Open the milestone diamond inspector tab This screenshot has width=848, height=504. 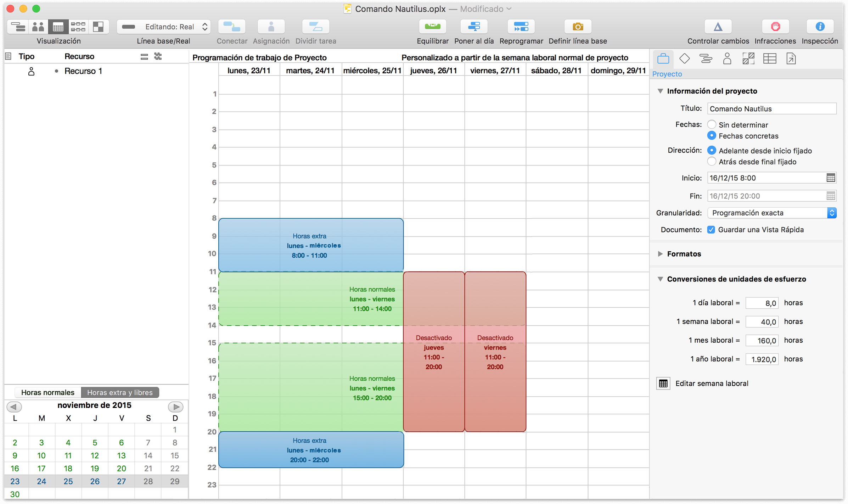click(684, 58)
